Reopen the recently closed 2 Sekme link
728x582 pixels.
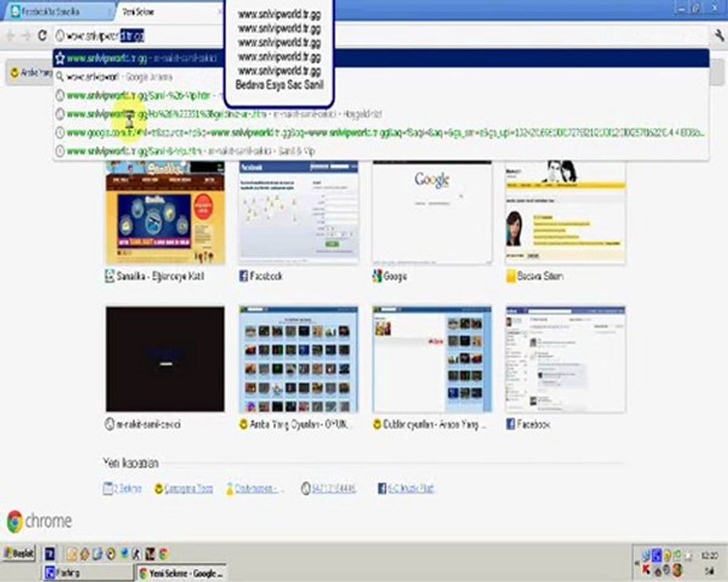122,488
